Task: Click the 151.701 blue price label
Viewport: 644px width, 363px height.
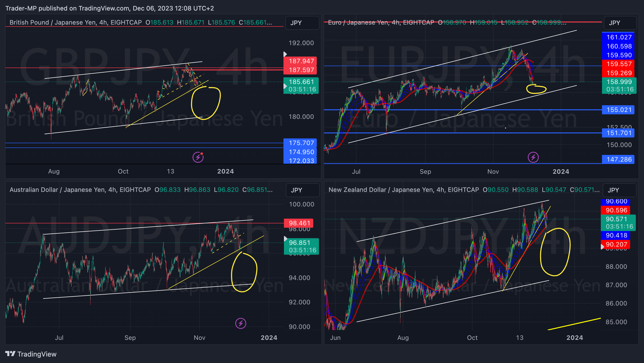Action: [618, 133]
